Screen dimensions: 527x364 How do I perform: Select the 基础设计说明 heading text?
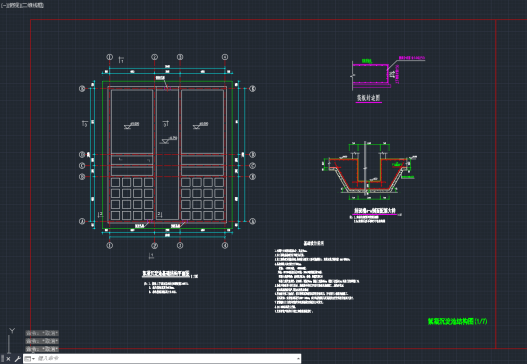pos(314,243)
